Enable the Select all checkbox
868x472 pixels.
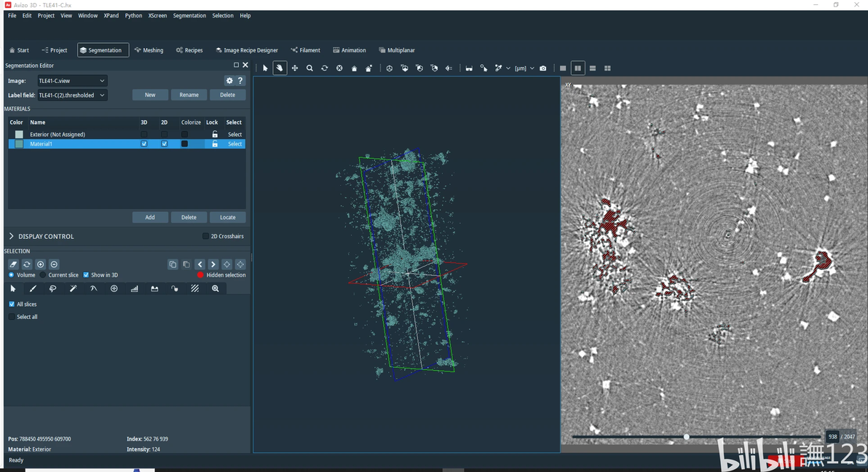[12, 317]
